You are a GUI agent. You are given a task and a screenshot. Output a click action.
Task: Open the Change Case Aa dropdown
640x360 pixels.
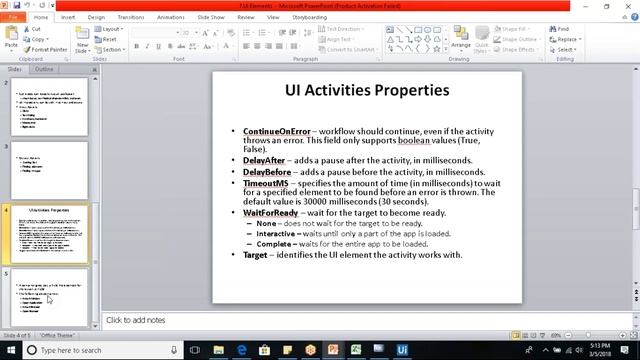click(209, 46)
